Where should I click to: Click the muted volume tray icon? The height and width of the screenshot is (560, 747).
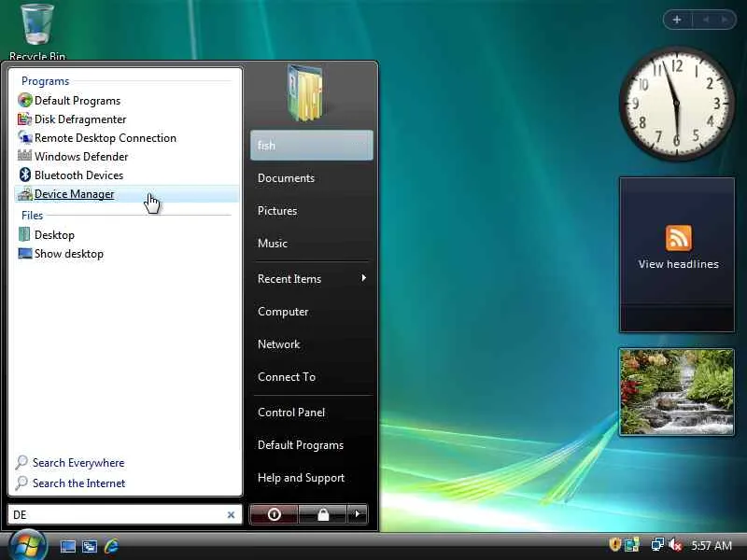[675, 544]
